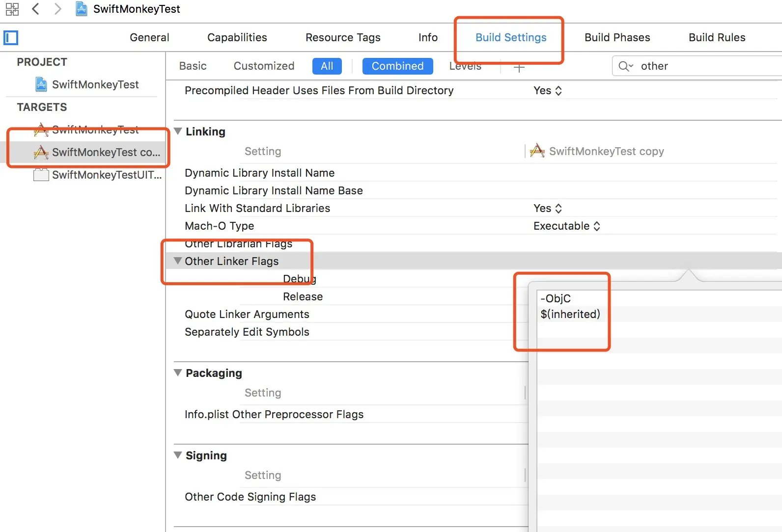This screenshot has height=532, width=782.
Task: Select the Quote Linker Arguments setting
Action: tap(247, 314)
